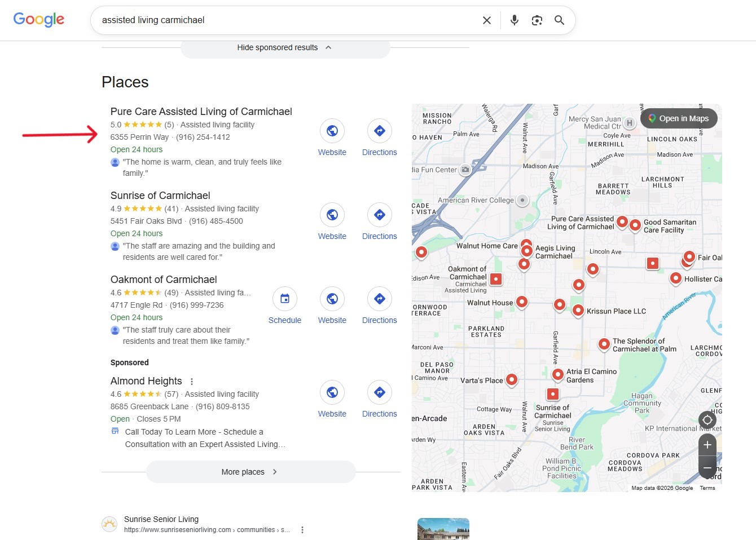
Task: Click Hollister map pin
Action: click(x=676, y=278)
